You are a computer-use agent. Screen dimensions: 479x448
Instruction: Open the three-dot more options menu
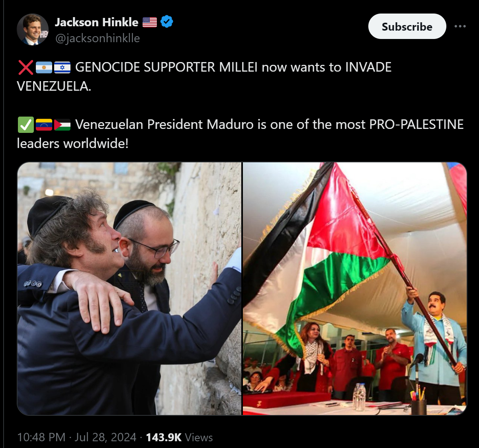[x=460, y=26]
